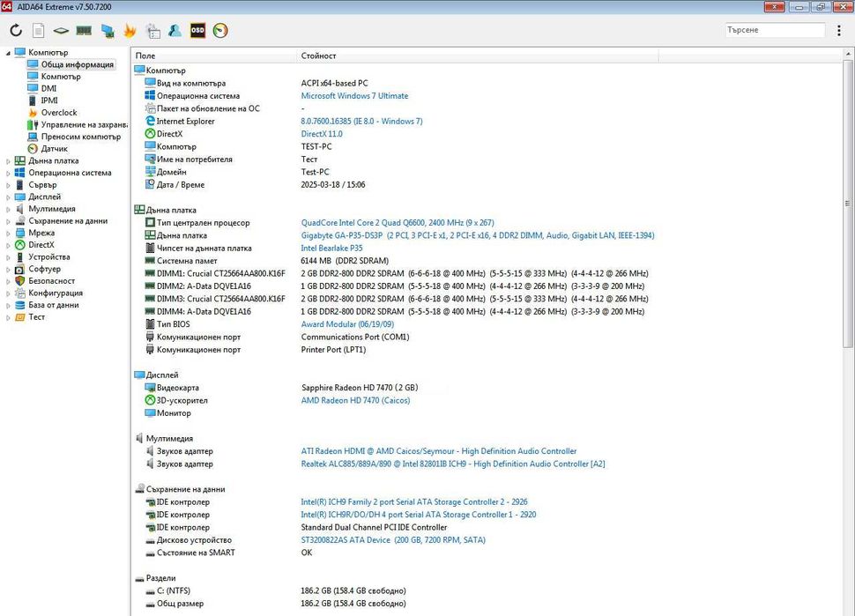Image resolution: width=855 pixels, height=616 pixels.
Task: Open the Internet Explorer version link
Action: (x=361, y=121)
